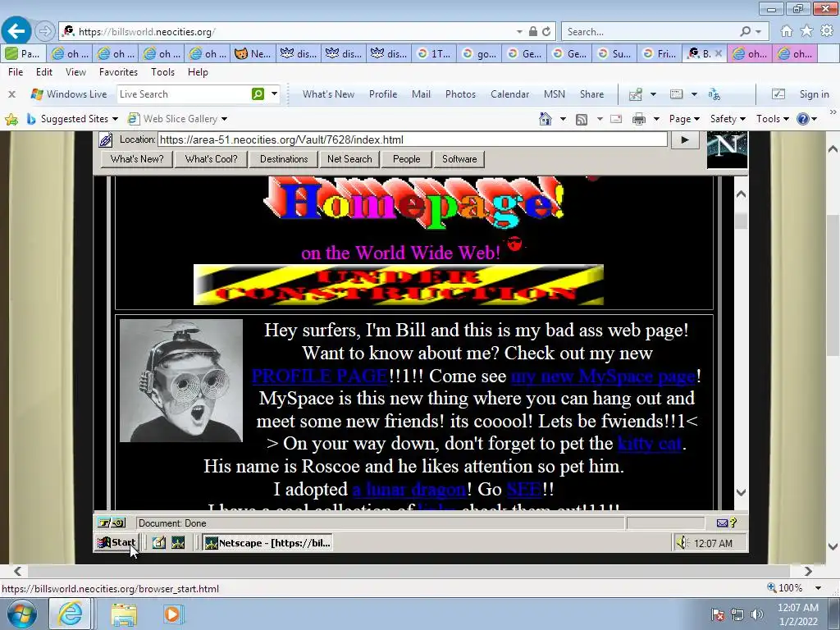
Task: Click the Windows Live Mail link
Action: (421, 94)
